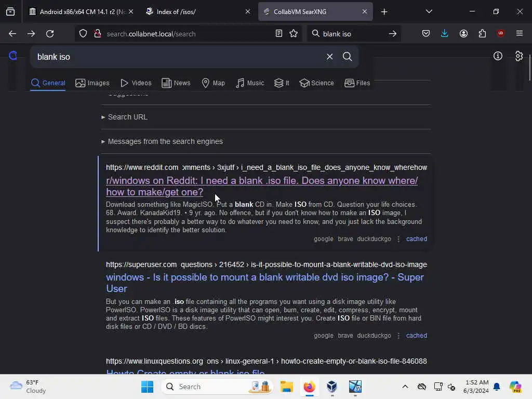Open the r/windows Reddit blank .iso result

(x=262, y=187)
